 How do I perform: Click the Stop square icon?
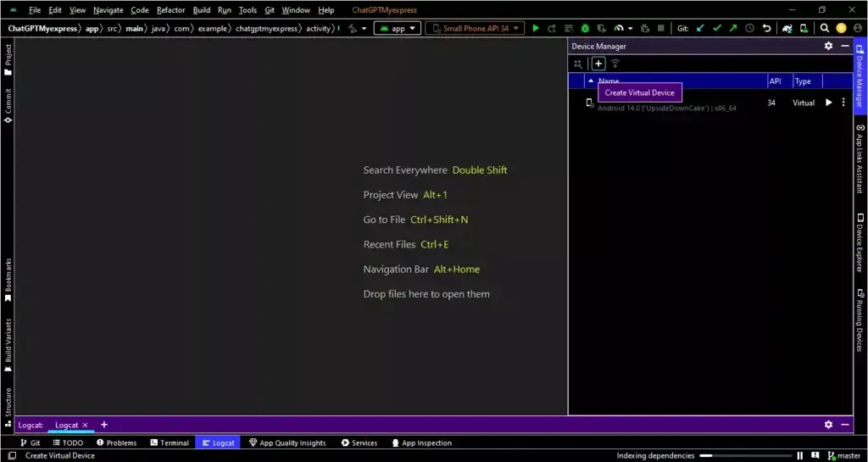661,28
